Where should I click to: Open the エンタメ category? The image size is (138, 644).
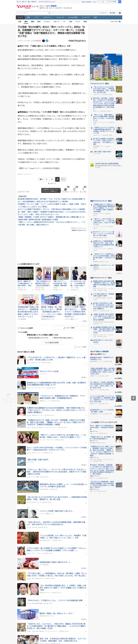tap(47, 21)
